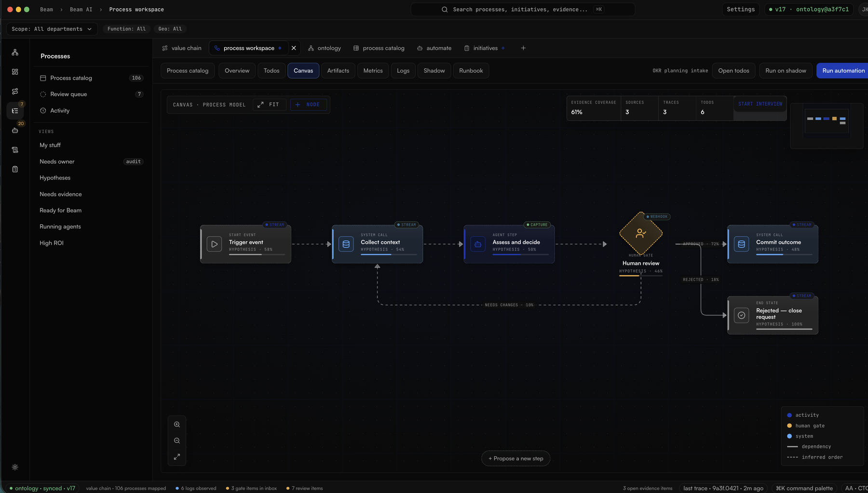Click Run on shadow
Viewport: 868px width, 493px height.
coord(786,70)
